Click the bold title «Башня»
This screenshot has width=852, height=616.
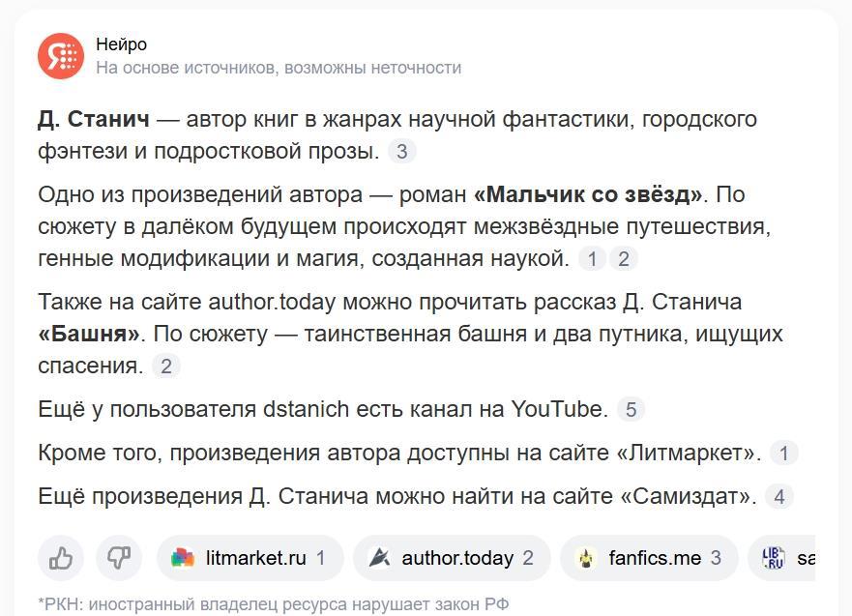click(x=90, y=335)
